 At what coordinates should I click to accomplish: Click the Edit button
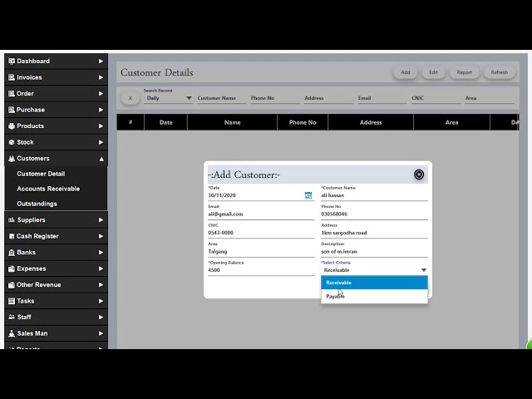(433, 72)
